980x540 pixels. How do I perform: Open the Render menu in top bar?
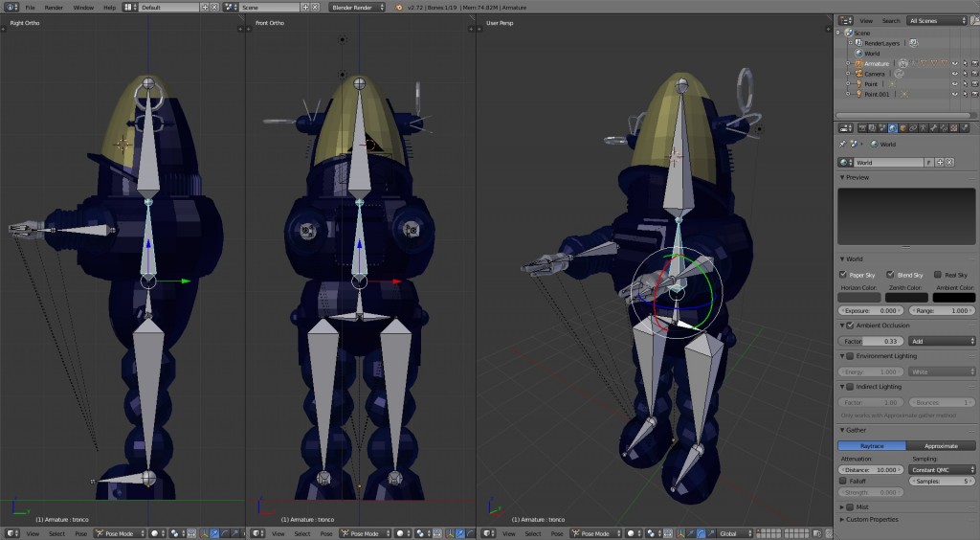pos(54,7)
